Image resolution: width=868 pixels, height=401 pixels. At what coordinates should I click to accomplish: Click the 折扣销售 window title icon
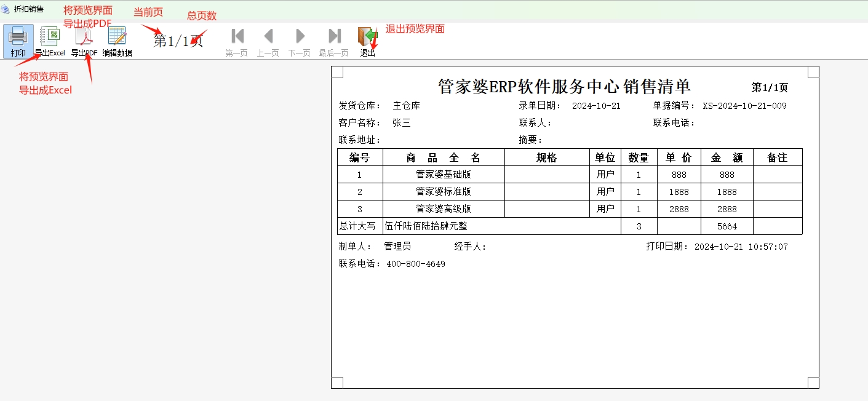click(x=6, y=9)
